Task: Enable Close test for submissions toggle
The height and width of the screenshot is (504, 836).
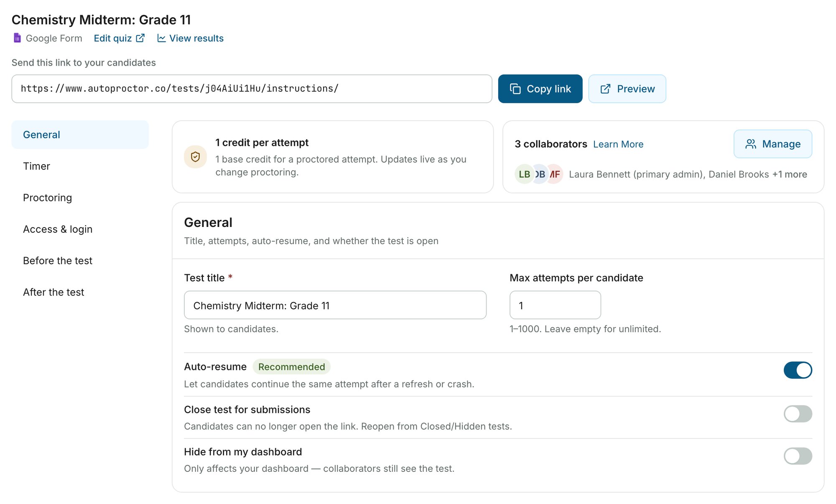Action: (798, 414)
